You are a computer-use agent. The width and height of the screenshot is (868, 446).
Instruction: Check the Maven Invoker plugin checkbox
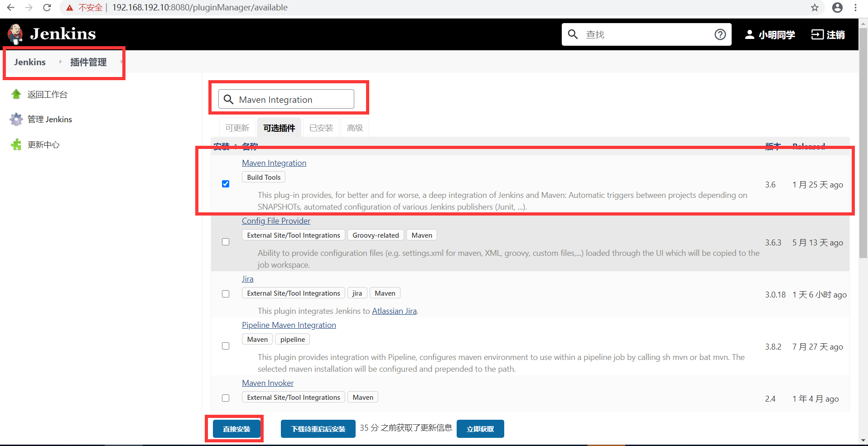click(226, 398)
